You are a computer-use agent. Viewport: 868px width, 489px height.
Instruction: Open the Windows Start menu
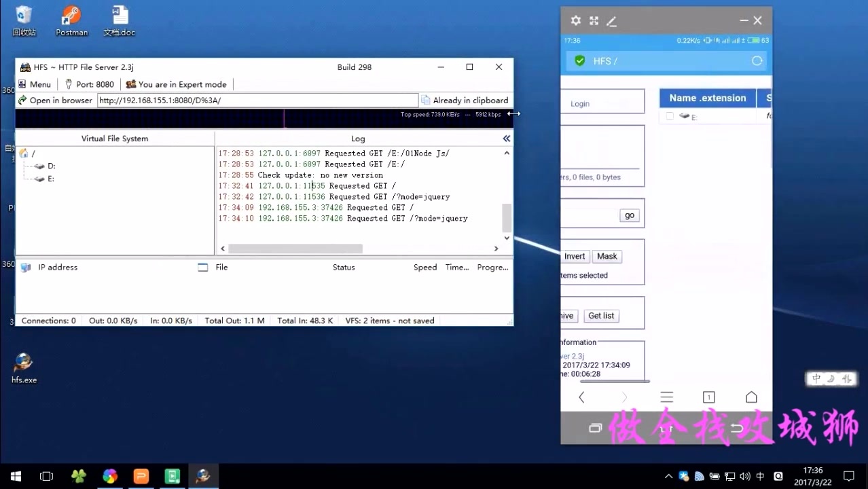pos(16,476)
